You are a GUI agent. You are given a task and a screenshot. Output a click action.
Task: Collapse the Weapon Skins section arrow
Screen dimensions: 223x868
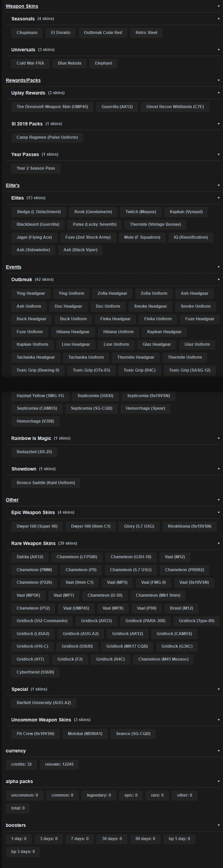point(219,6)
